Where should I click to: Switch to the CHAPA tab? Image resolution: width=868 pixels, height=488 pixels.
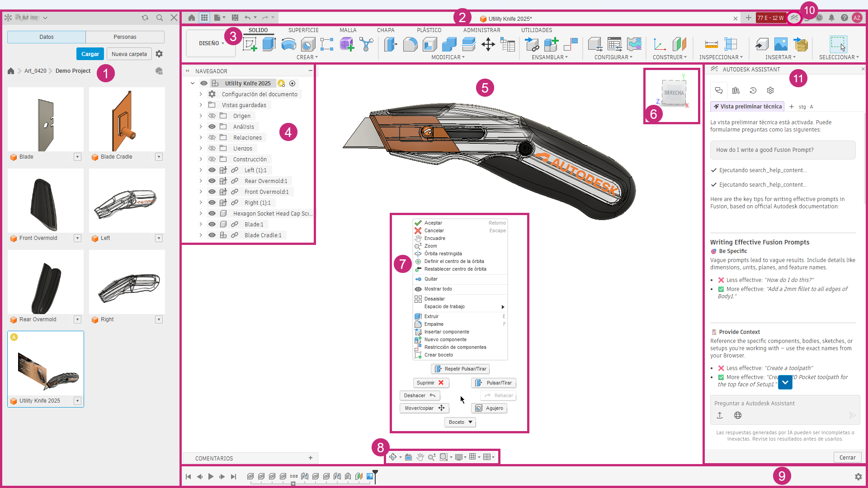[x=386, y=30]
